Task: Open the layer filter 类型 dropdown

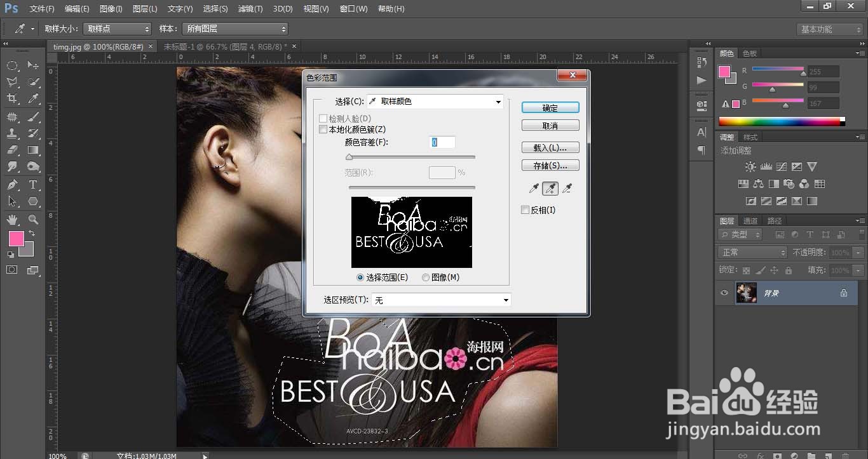Action: point(740,234)
